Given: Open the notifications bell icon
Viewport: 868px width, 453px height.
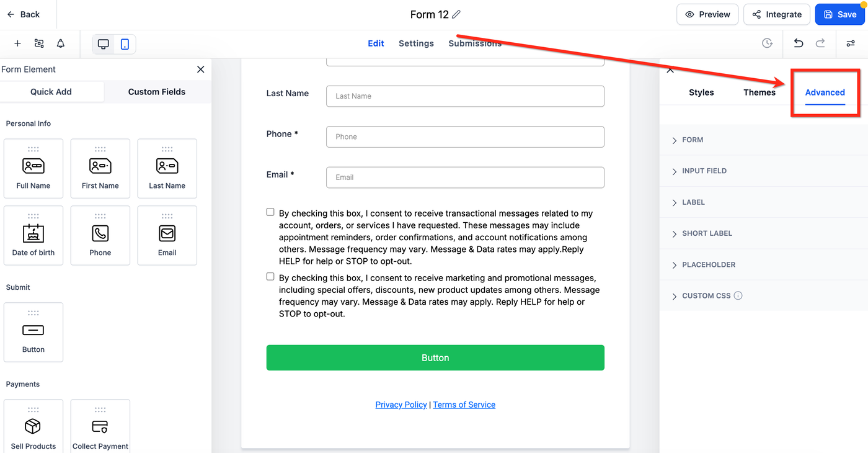Looking at the screenshot, I should click(61, 43).
